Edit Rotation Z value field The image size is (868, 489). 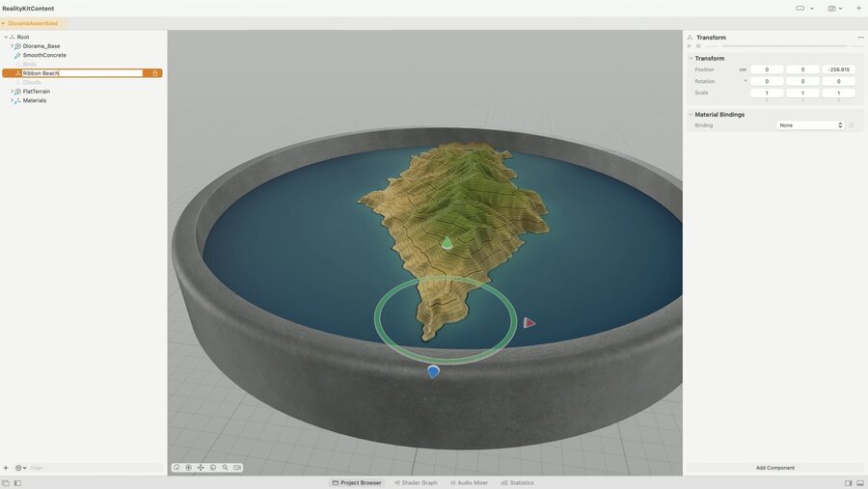click(839, 81)
